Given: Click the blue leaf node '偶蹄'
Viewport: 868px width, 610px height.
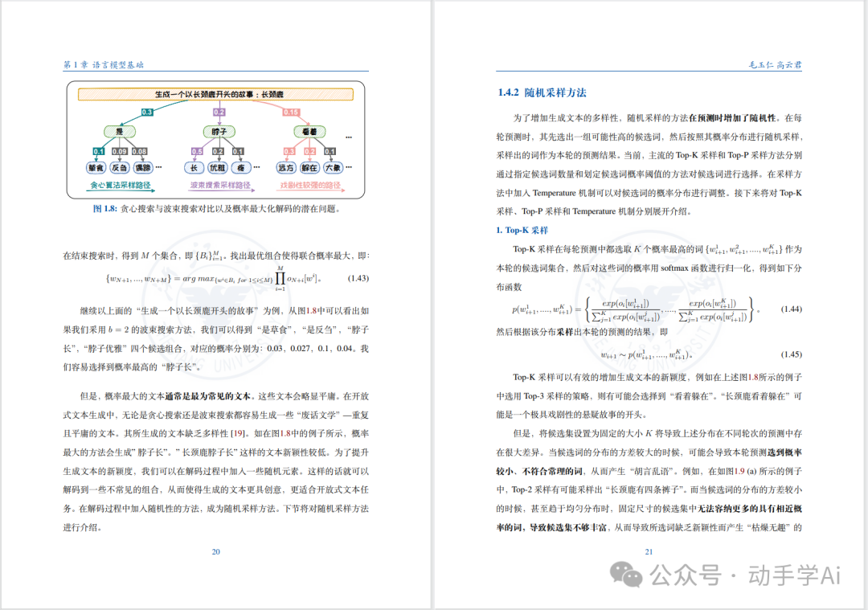Looking at the screenshot, I should pos(143,168).
